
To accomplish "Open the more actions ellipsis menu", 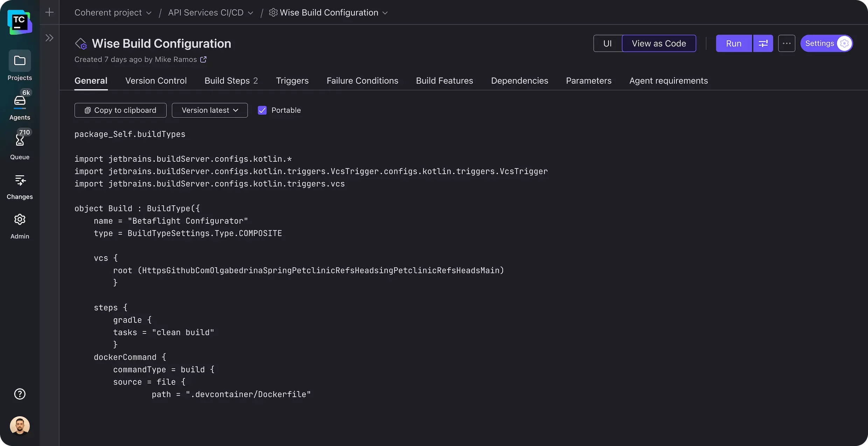I will point(787,43).
